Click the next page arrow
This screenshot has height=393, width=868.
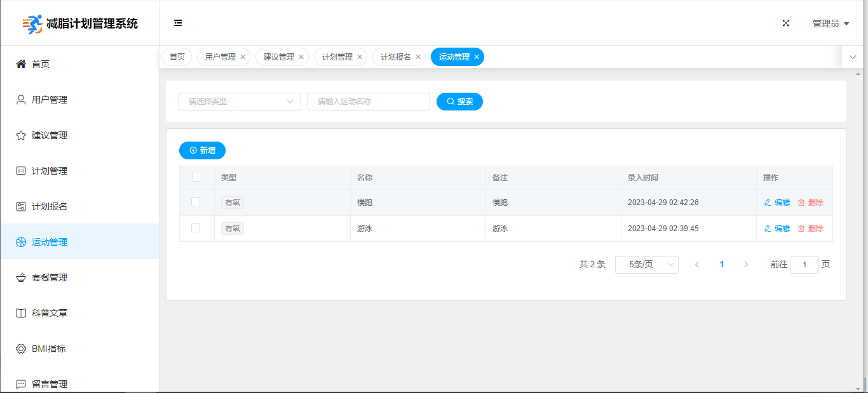(x=746, y=265)
